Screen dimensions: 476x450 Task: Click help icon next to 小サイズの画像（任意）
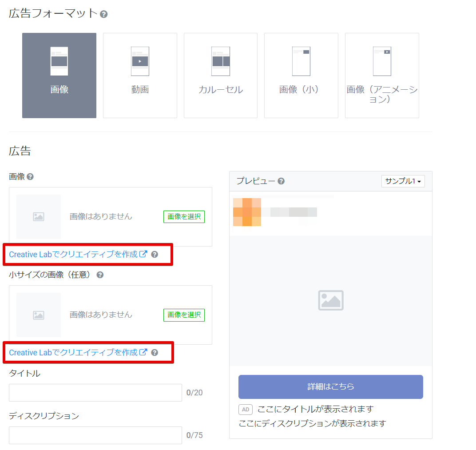coord(100,275)
